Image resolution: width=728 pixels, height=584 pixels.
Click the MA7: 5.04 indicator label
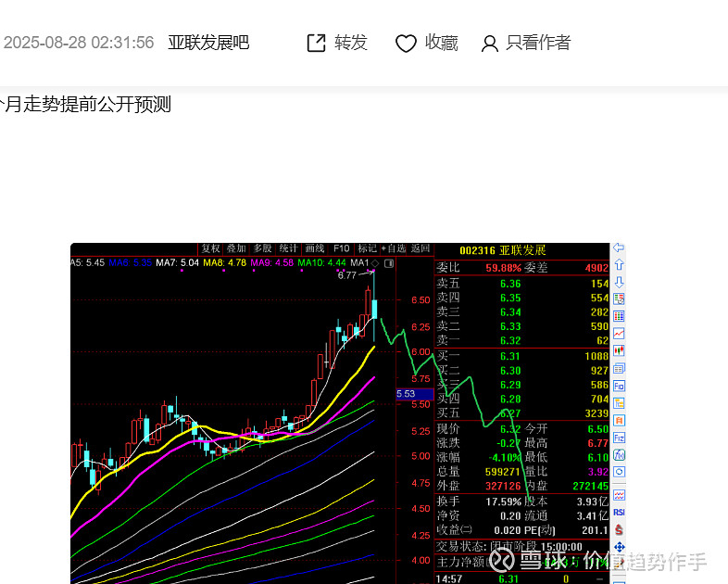click(x=177, y=263)
